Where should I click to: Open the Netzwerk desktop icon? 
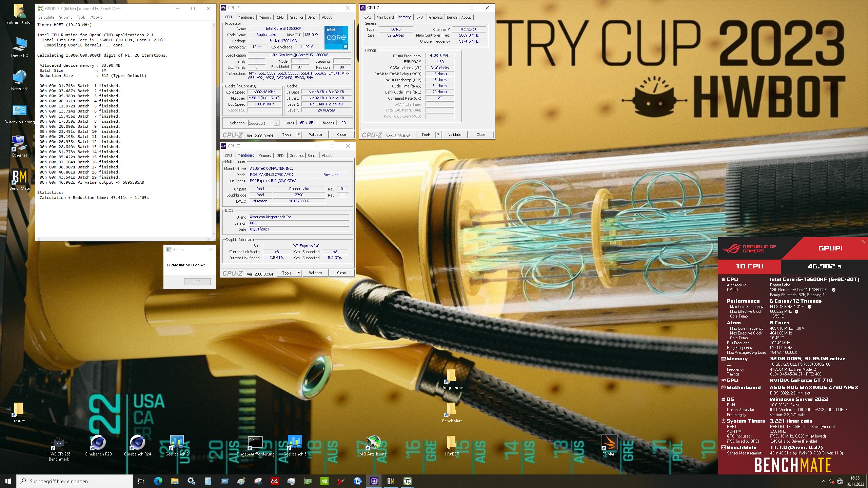(x=19, y=81)
